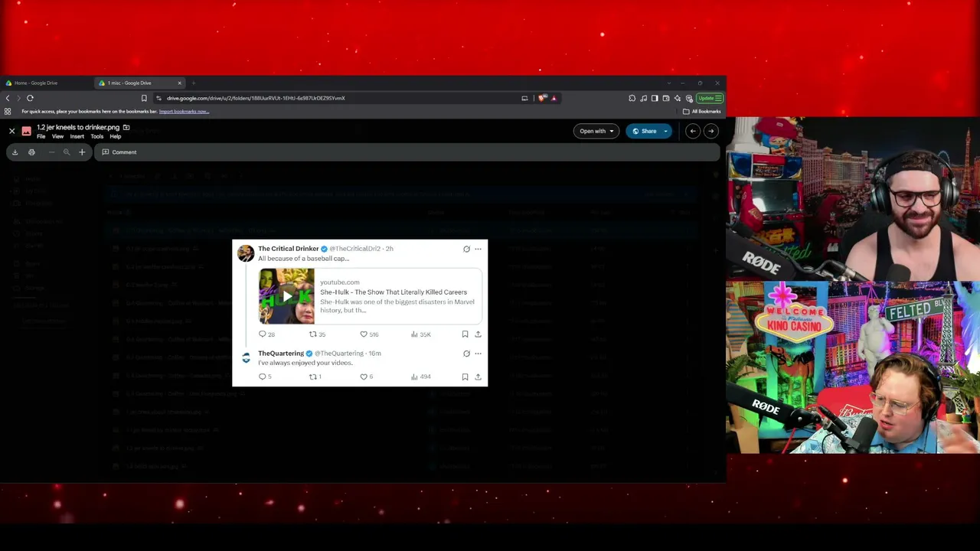Viewport: 980px width, 551px height.
Task: Open the All Bookmarks folder
Action: click(702, 112)
